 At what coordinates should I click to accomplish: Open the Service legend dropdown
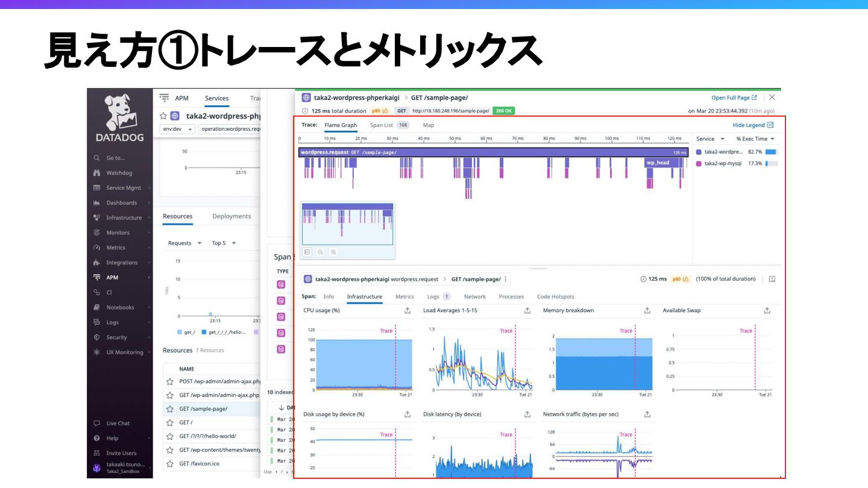coord(710,139)
